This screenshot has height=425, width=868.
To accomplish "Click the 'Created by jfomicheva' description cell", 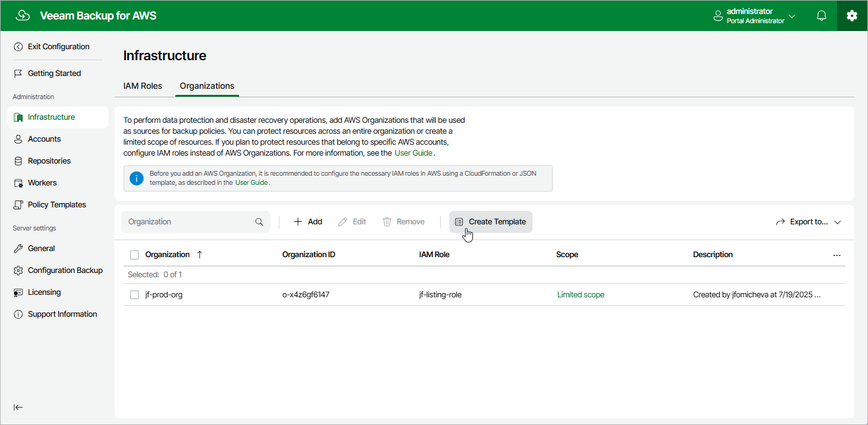I will (x=757, y=295).
